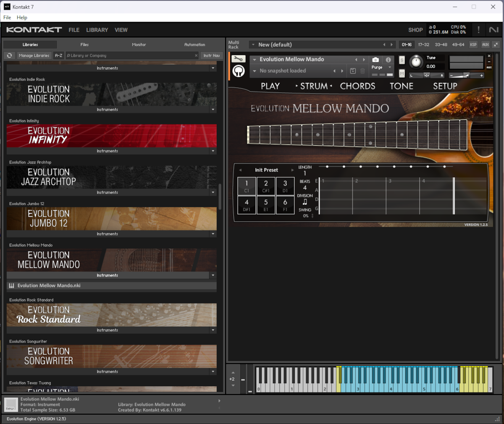Delete the snapshot with the trash icon

click(363, 71)
